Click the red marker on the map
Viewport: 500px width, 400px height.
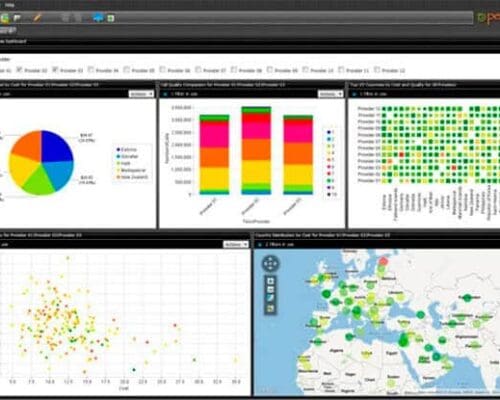pyautogui.click(x=383, y=261)
